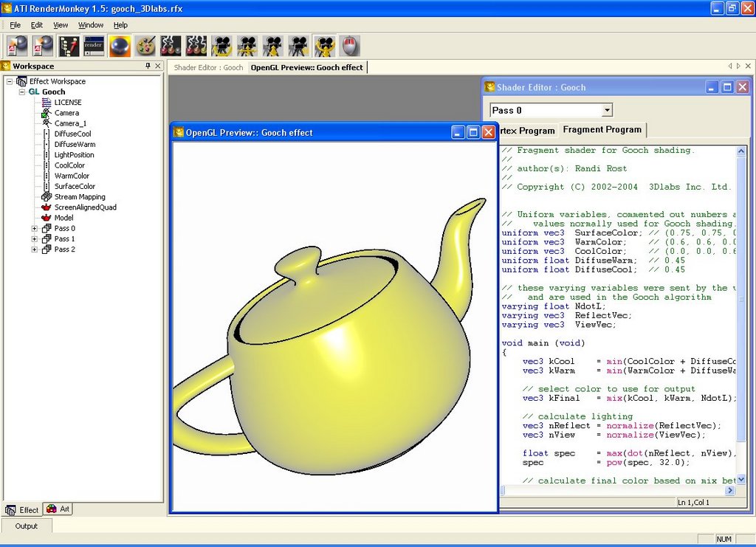This screenshot has width=756, height=547.
Task: Click the blue sphere preview toolbar icon
Action: pyautogui.click(x=120, y=46)
